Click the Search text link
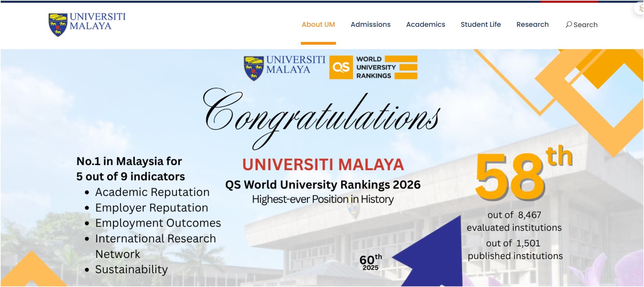The image size is (644, 287). pos(585,25)
